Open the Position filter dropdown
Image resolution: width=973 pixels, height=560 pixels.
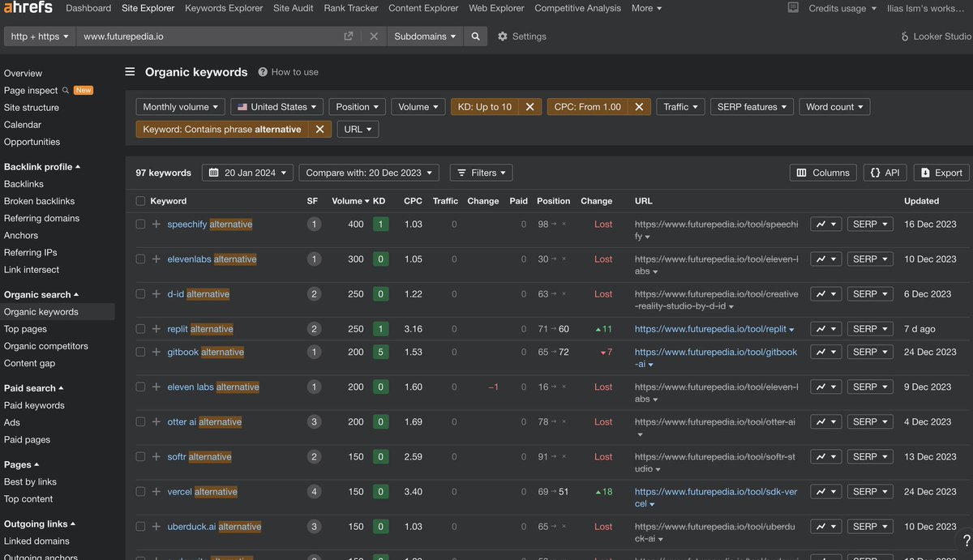point(357,107)
